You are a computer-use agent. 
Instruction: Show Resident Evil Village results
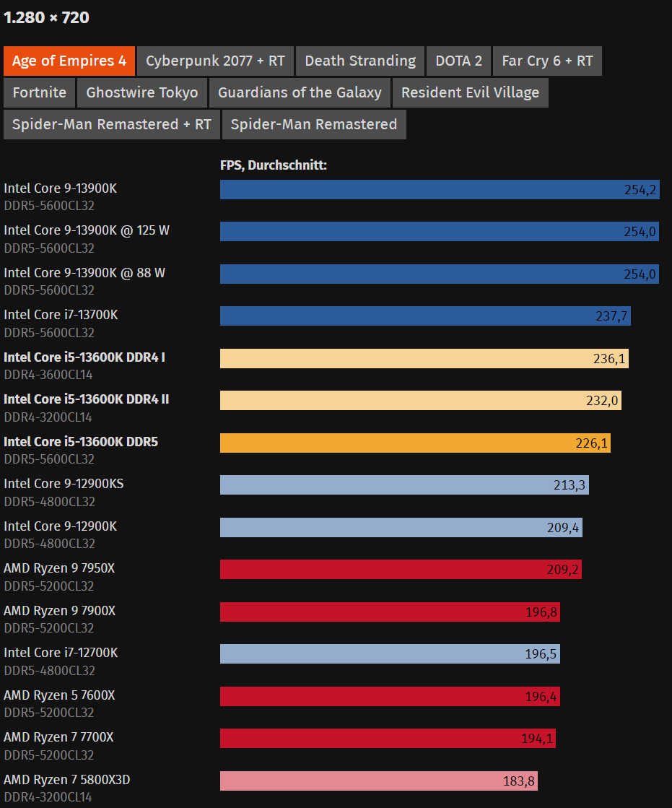point(470,92)
